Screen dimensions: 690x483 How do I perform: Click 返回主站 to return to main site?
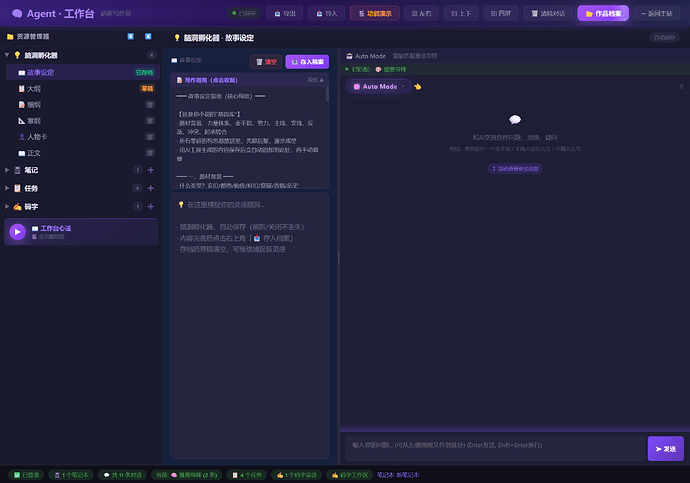click(656, 14)
